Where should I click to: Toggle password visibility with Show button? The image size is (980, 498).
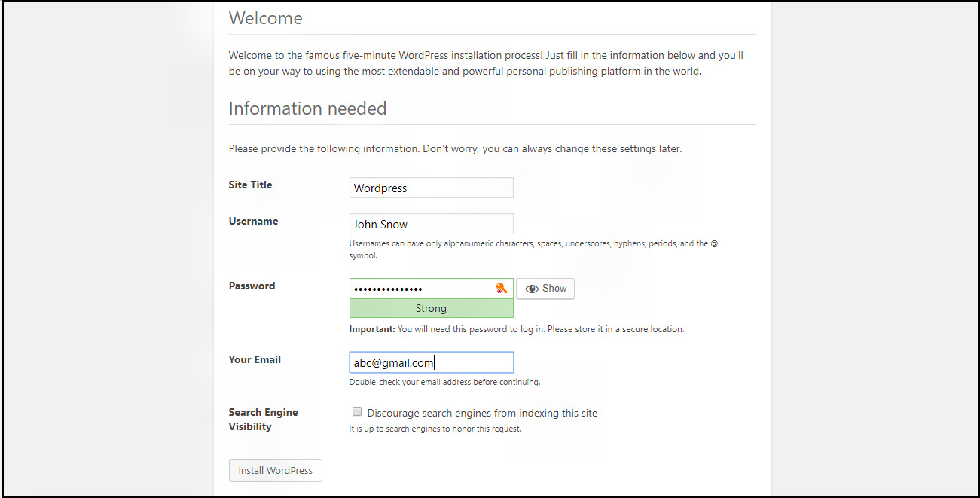545,289
